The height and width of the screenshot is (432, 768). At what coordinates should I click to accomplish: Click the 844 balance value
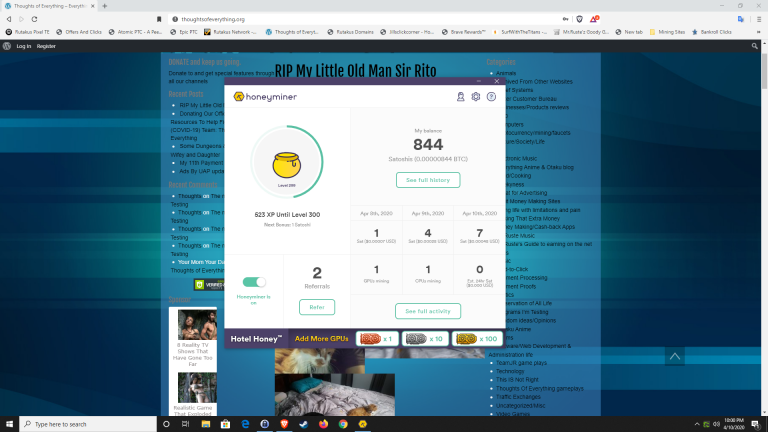pyautogui.click(x=428, y=144)
